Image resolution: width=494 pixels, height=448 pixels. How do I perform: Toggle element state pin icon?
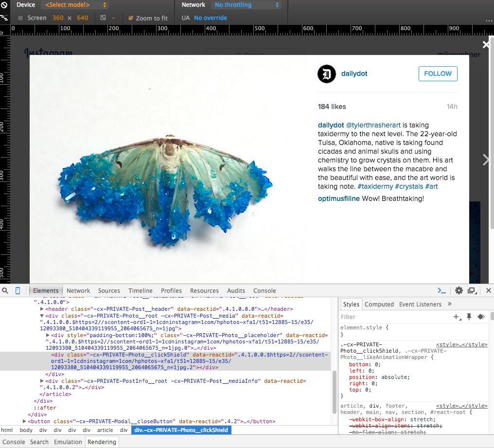(x=469, y=317)
